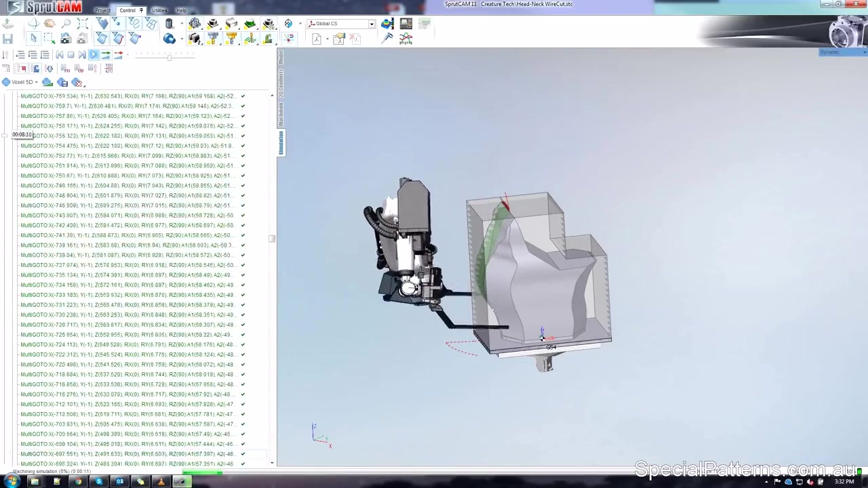
Task: Click the PDF export icon
Action: (x=317, y=39)
